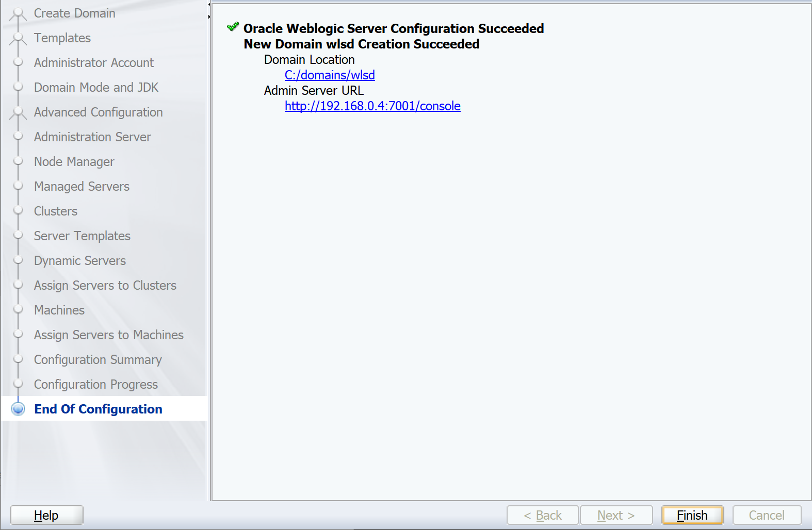This screenshot has height=530, width=812.
Task: Click the Cancel button
Action: (767, 515)
